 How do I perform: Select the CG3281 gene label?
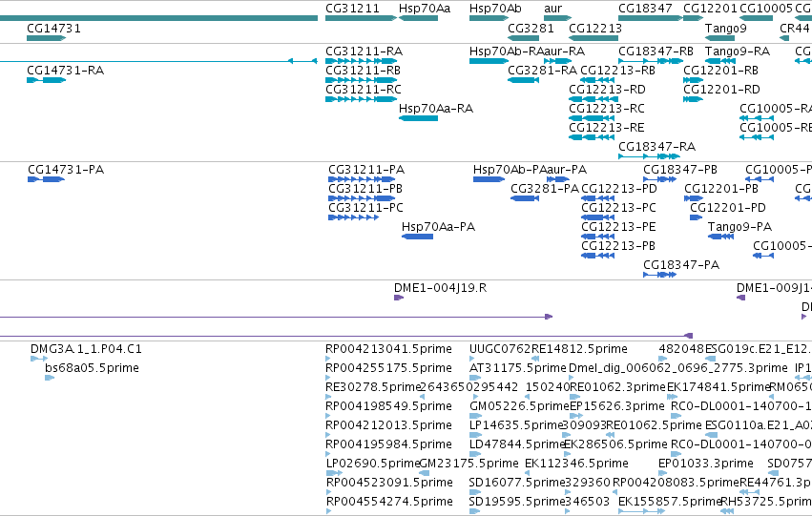[x=531, y=28]
